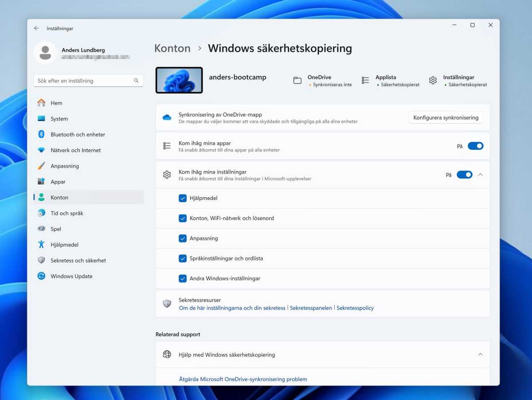Screen dimensions: 532x400
Task: Uncheck Hjälpmedel backup checkbox
Action: [x=183, y=198]
